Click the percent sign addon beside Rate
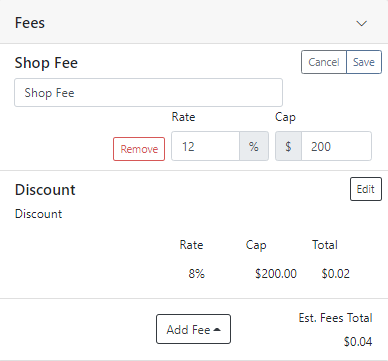The image size is (388, 361). [254, 146]
